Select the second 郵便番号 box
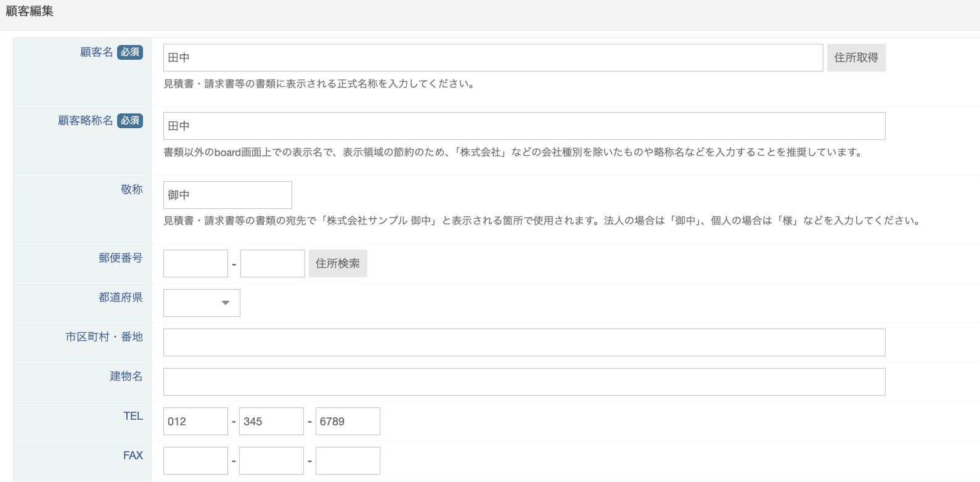 (x=272, y=263)
